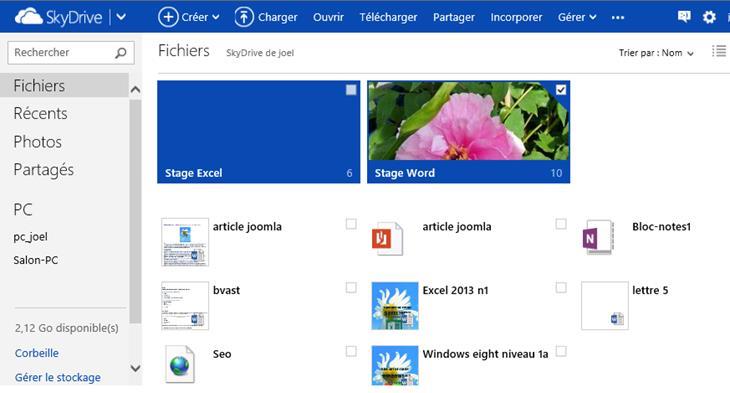Open the Corbeille link
This screenshot has width=730, height=393.
point(37,353)
